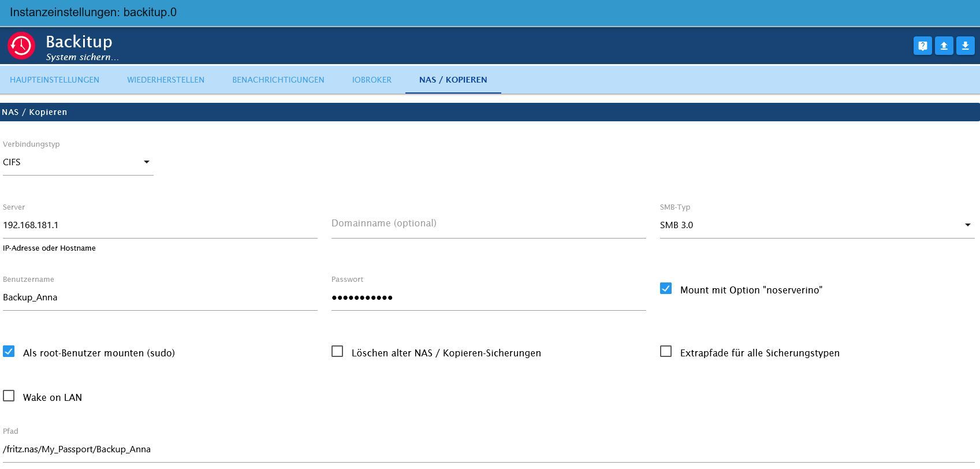Image resolution: width=980 pixels, height=469 pixels.
Task: Open the Verbindungstyp dropdown showing CIFS
Action: click(x=78, y=162)
